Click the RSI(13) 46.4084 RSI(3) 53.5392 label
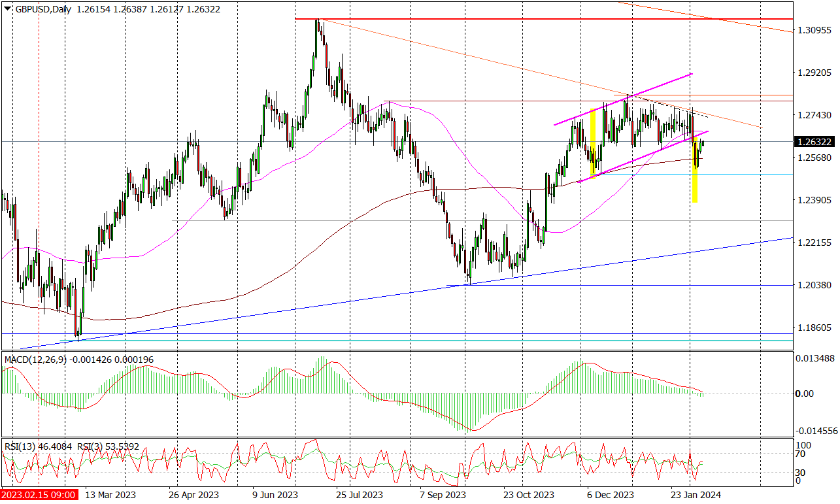Viewport: 840px width, 504px height. click(71, 446)
